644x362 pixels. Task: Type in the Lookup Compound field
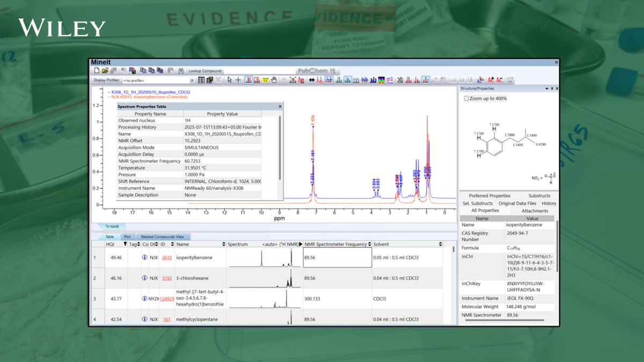(260, 70)
